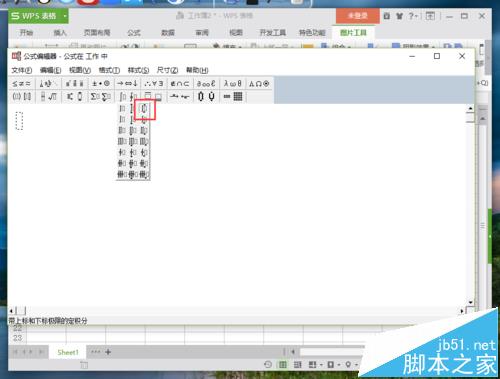Open the 尺寸(Z) menu in Equation Editor
The width and height of the screenshot is (500, 379).
click(x=167, y=70)
